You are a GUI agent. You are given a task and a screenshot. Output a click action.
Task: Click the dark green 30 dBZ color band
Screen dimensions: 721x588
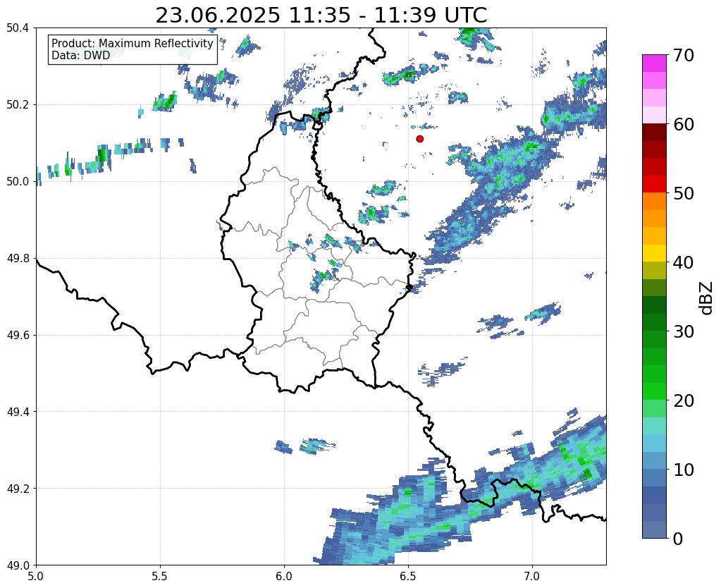[654, 322]
